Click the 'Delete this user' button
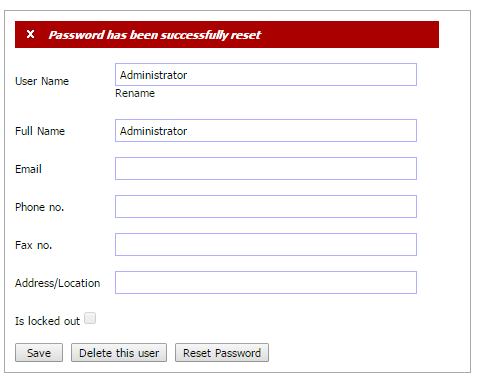The height and width of the screenshot is (381, 479). pyautogui.click(x=119, y=353)
